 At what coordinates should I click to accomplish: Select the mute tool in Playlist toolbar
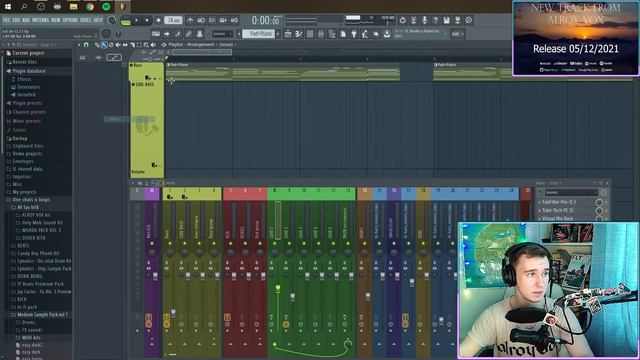(118, 44)
